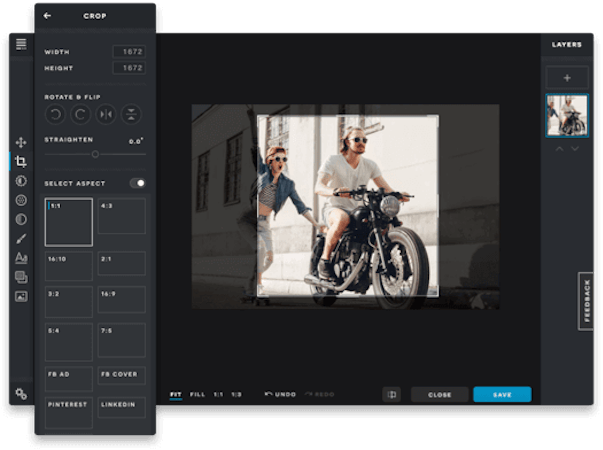Switch zoom to Fit mode

click(x=176, y=395)
